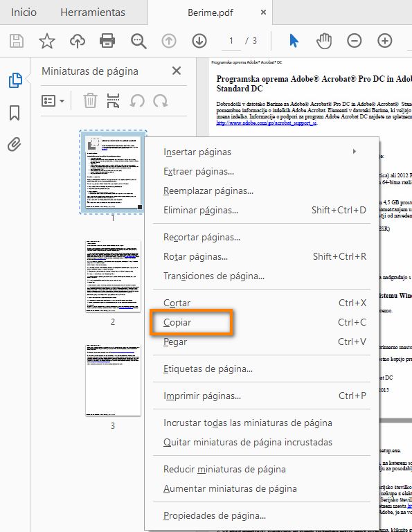The height and width of the screenshot is (532, 412).
Task: Choose Imprimir páginas... menu entry
Action: coord(261,396)
